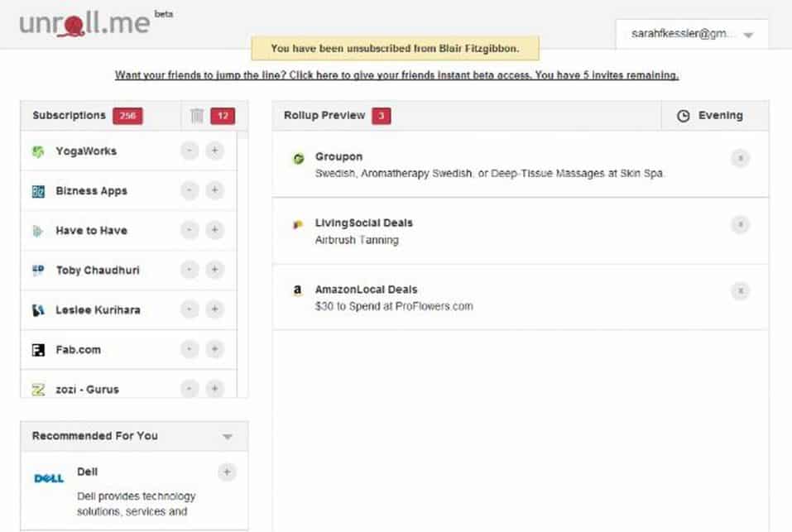Click the unsubscribed from Blair Fitzgibbon notice
The width and height of the screenshot is (792, 532).
tap(395, 49)
